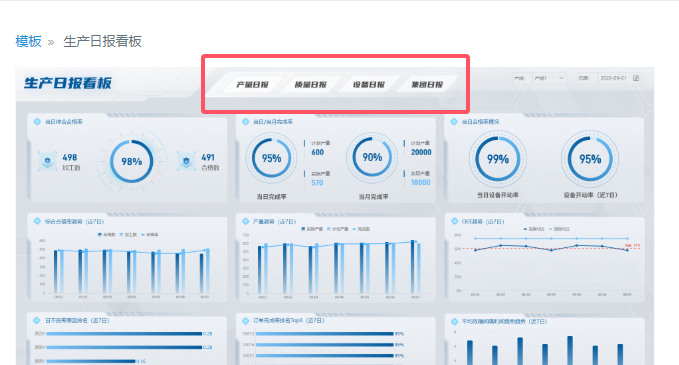This screenshot has width=679, height=365.
Task: Click diamond icon of 当日/当月完成率 panel
Action: (x=246, y=122)
